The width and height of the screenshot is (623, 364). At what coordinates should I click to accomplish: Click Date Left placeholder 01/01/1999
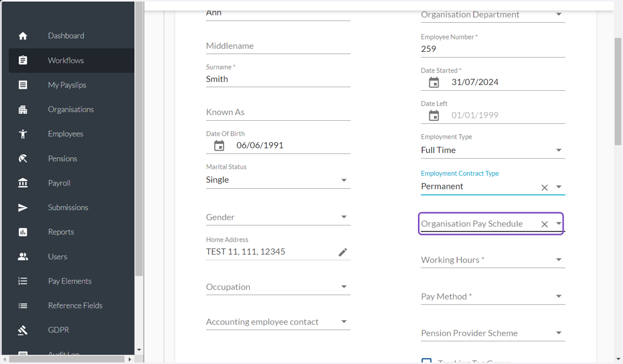coord(475,116)
